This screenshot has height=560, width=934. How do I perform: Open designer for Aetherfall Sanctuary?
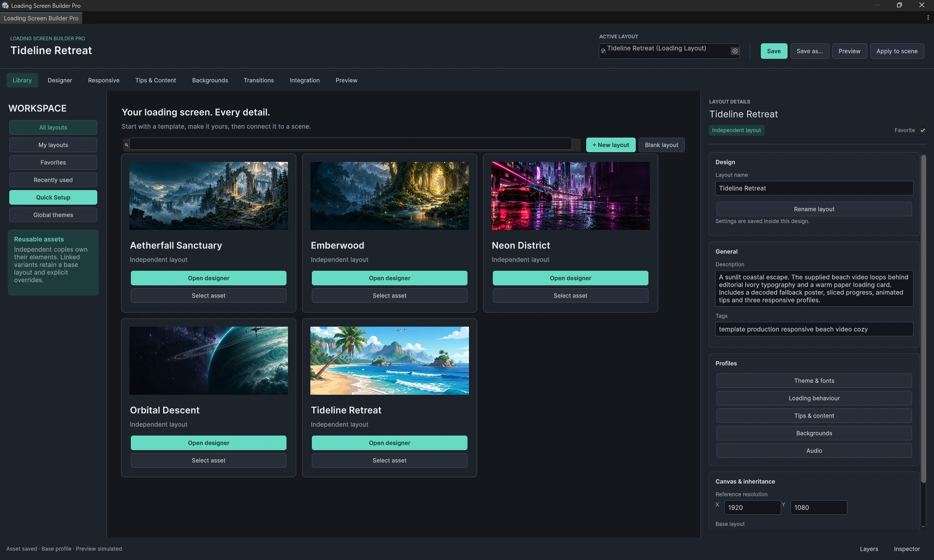(x=209, y=278)
